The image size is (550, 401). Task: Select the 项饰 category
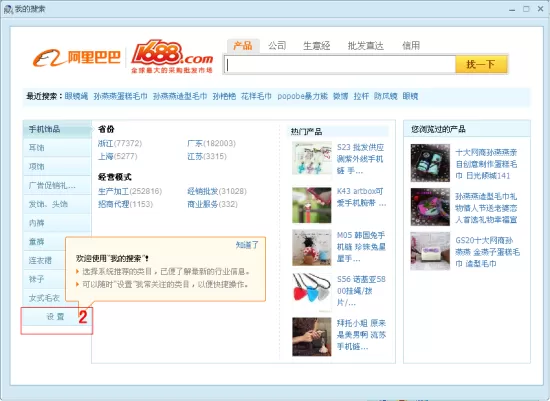pyautogui.click(x=57, y=167)
